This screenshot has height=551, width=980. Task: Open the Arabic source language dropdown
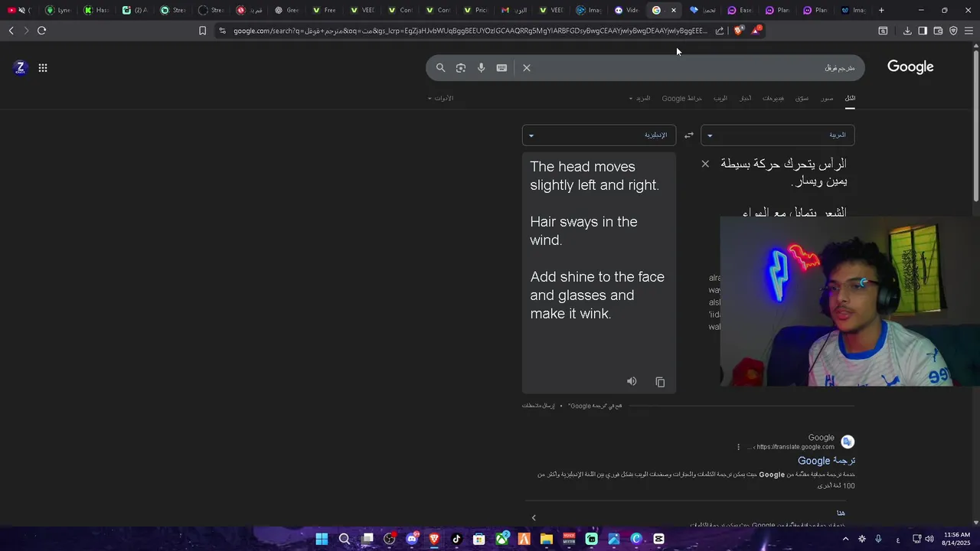pyautogui.click(x=778, y=135)
